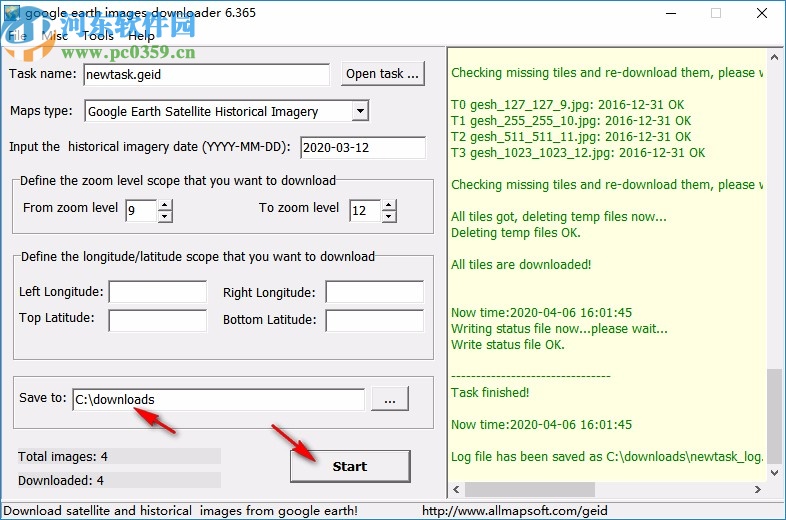Click the 'All tiles are downloaded!' log line

[521, 265]
